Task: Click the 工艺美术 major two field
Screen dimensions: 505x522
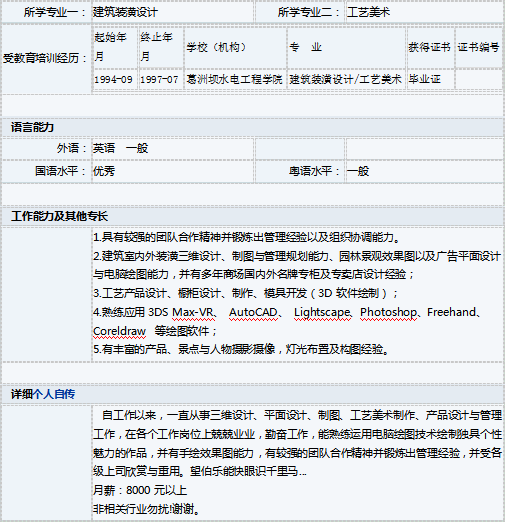Action: 424,12
